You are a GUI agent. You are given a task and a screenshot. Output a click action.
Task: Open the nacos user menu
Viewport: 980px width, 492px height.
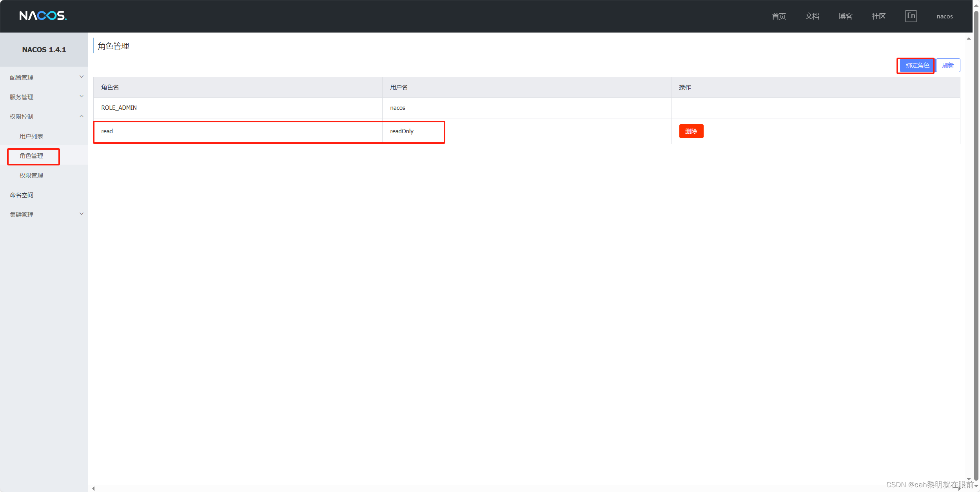[944, 16]
